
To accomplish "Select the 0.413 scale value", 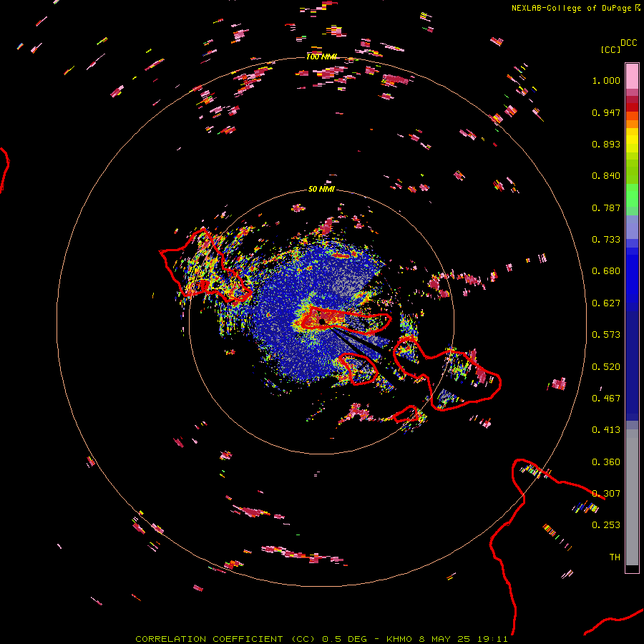I will tap(606, 430).
